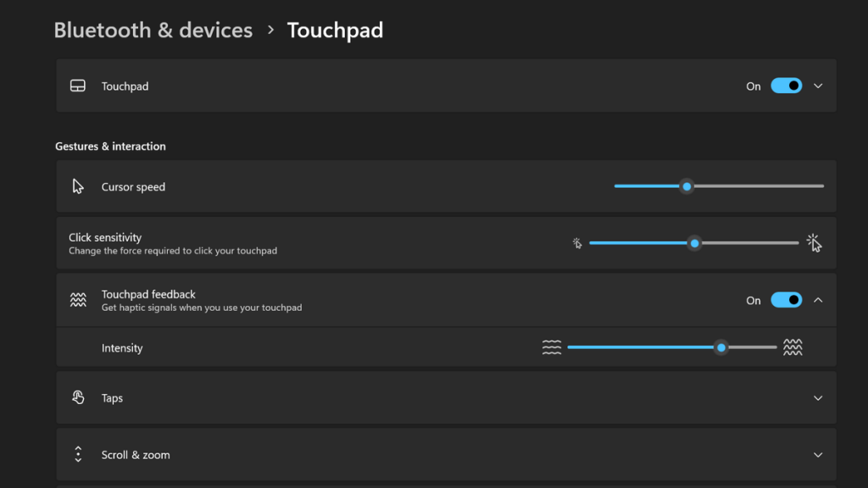Click the tapping hand icon beside Taps
The image size is (868, 488).
77,397
